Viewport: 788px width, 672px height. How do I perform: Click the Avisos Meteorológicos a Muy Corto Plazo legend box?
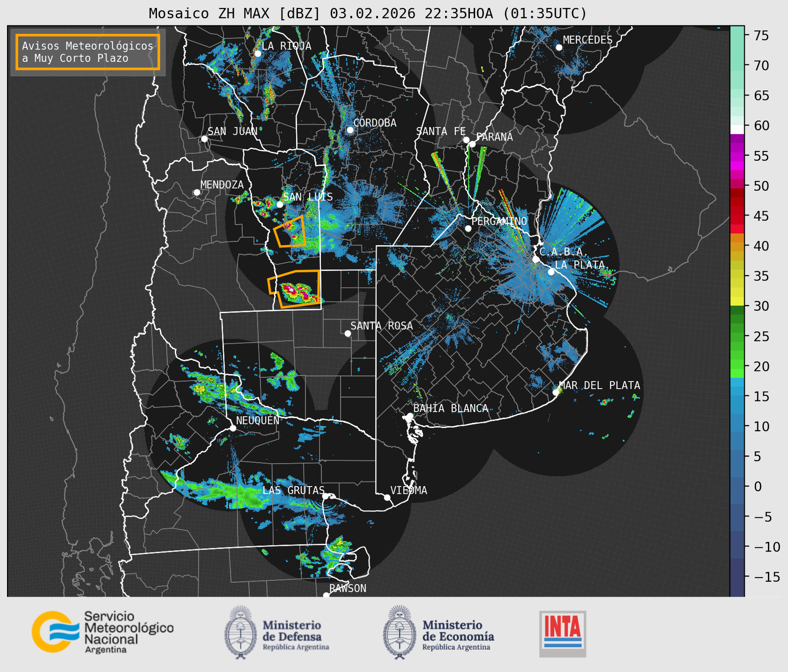[88, 52]
